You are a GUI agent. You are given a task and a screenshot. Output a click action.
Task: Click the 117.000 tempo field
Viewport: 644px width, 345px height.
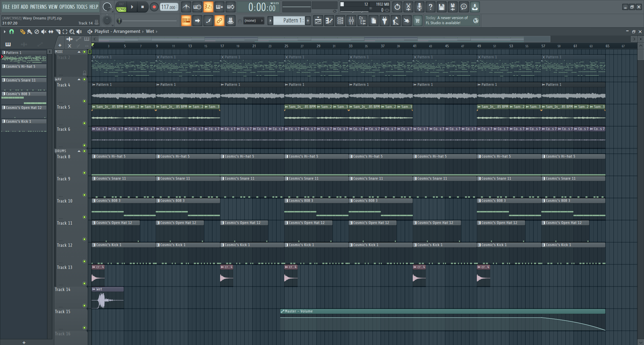point(169,7)
